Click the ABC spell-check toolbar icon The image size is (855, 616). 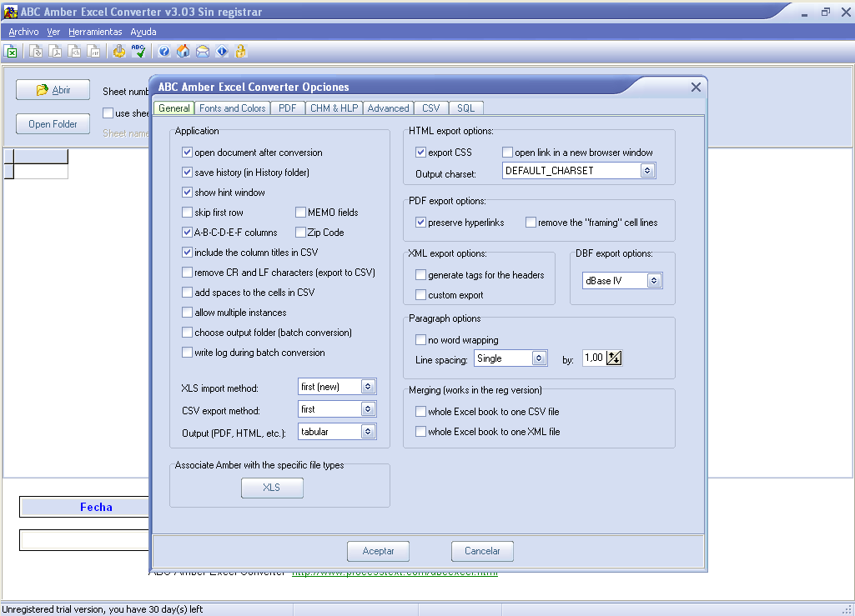[138, 51]
